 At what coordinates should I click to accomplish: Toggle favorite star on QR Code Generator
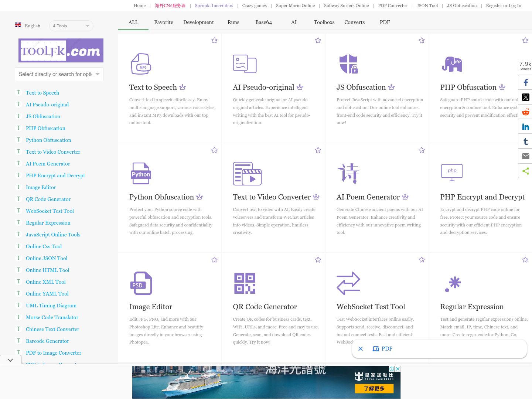point(318,260)
